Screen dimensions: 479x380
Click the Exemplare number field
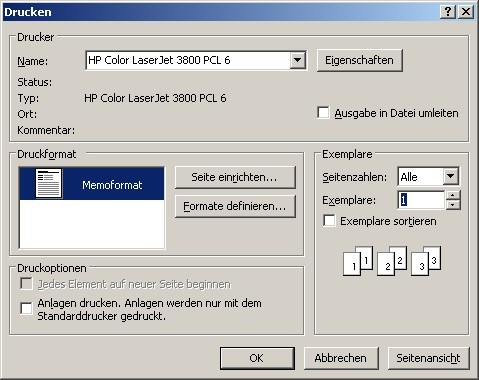[x=422, y=200]
